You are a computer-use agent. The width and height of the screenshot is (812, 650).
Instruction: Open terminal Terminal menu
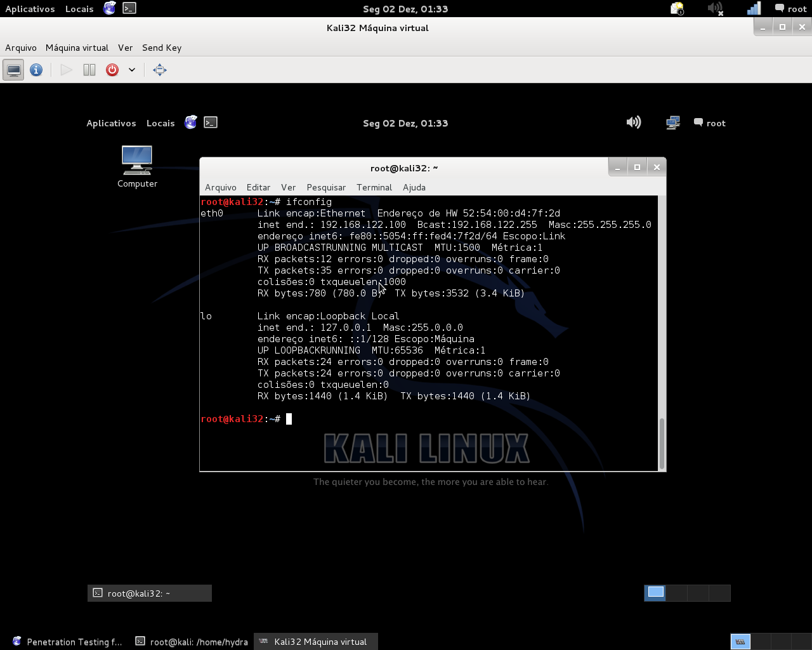click(374, 187)
